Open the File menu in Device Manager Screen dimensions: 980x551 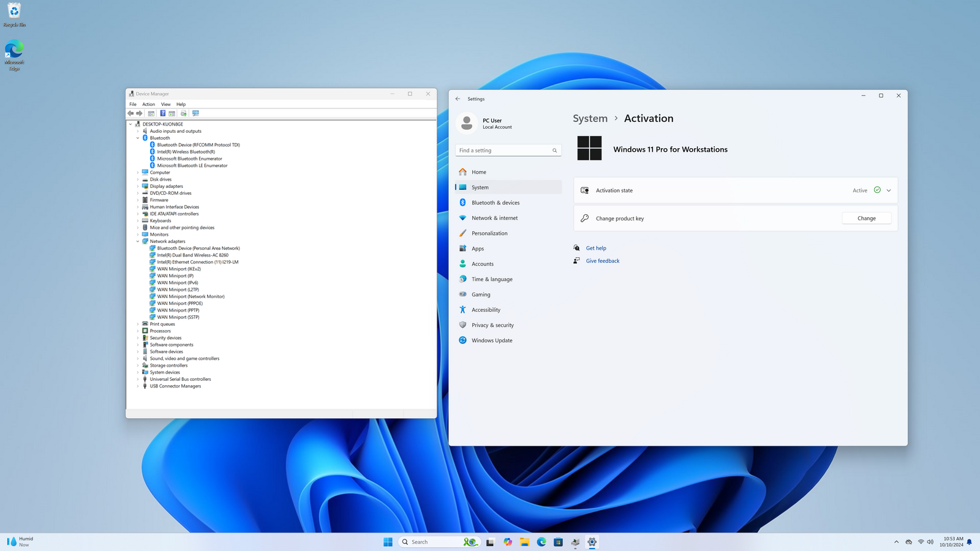(x=133, y=104)
